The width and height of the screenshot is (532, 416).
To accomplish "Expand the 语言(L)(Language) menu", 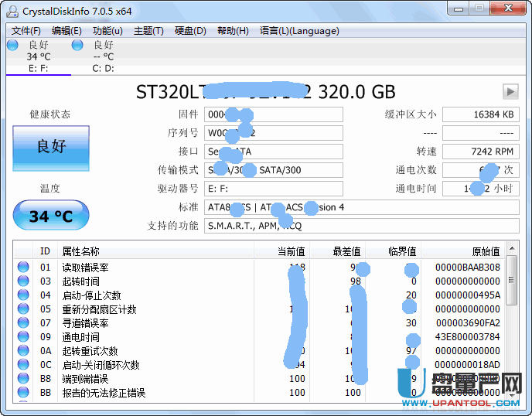I will tap(299, 31).
